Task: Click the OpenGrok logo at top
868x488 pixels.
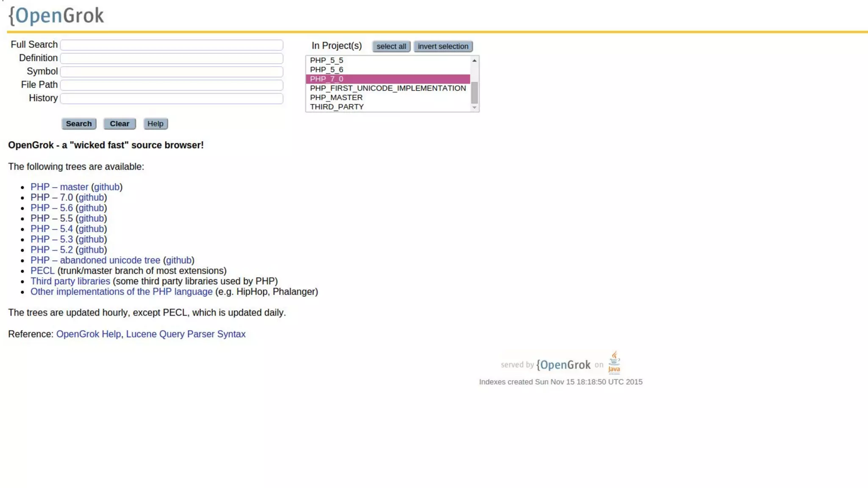Action: [x=56, y=16]
